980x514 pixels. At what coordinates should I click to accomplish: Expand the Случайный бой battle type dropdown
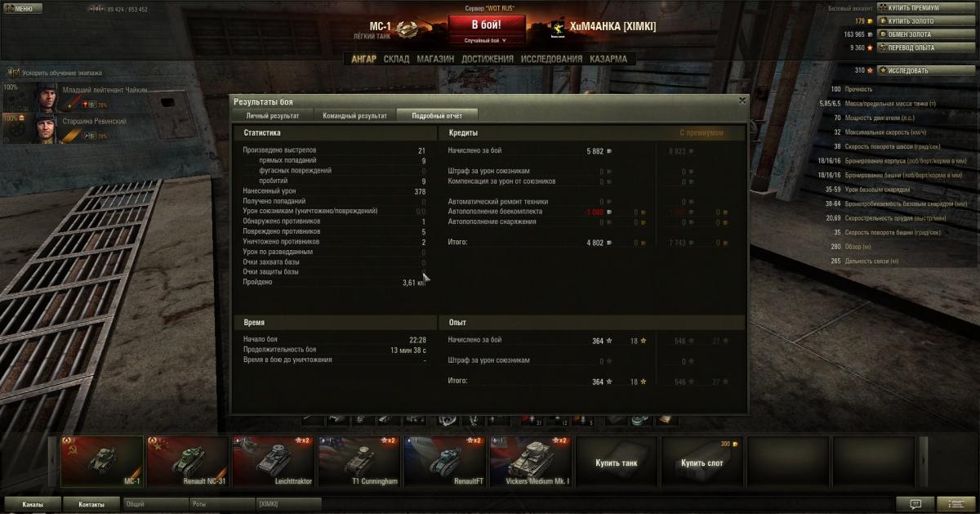(486, 40)
